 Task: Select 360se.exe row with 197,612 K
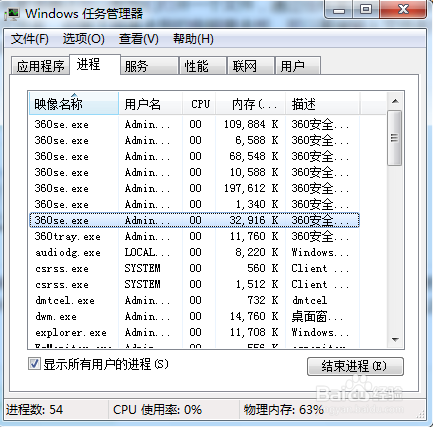194,188
